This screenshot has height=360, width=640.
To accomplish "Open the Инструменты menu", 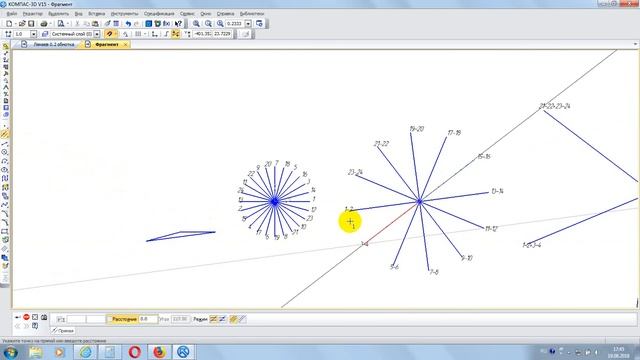I will pyautogui.click(x=124, y=13).
